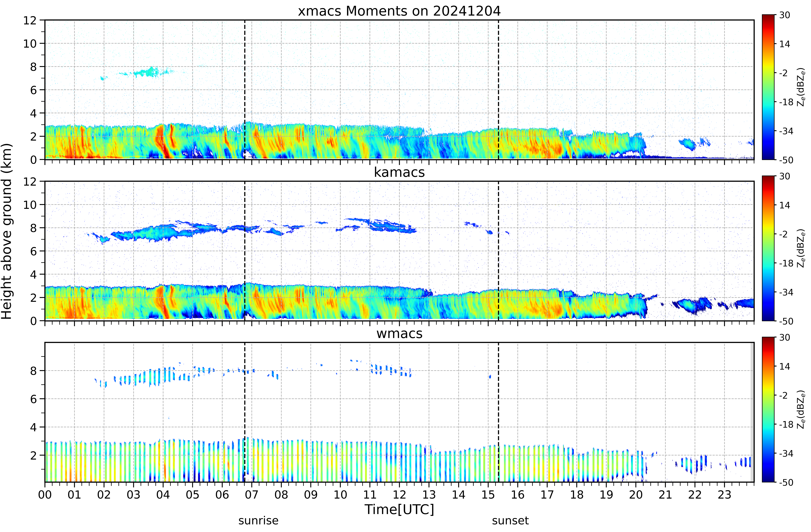This screenshot has width=811, height=532.
Task: Click the sunset dashed line in the kamacs panel
Action: [499, 251]
